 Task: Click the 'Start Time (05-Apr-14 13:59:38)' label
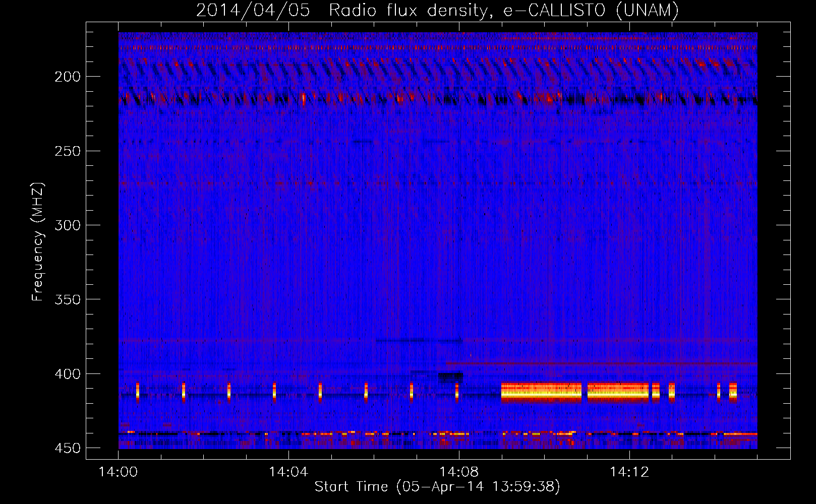437,487
